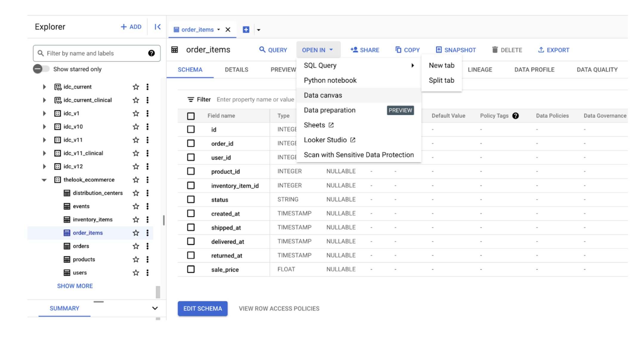This screenshot has height=341, width=644.
Task: Open more options for thelook_ecommerce dataset
Action: tap(147, 180)
